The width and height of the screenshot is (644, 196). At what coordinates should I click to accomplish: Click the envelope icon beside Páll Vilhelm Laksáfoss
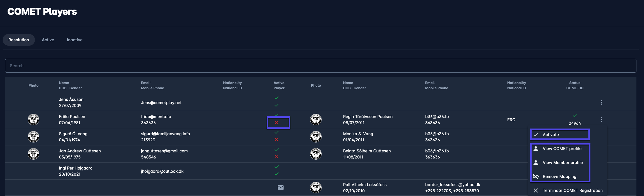280,188
